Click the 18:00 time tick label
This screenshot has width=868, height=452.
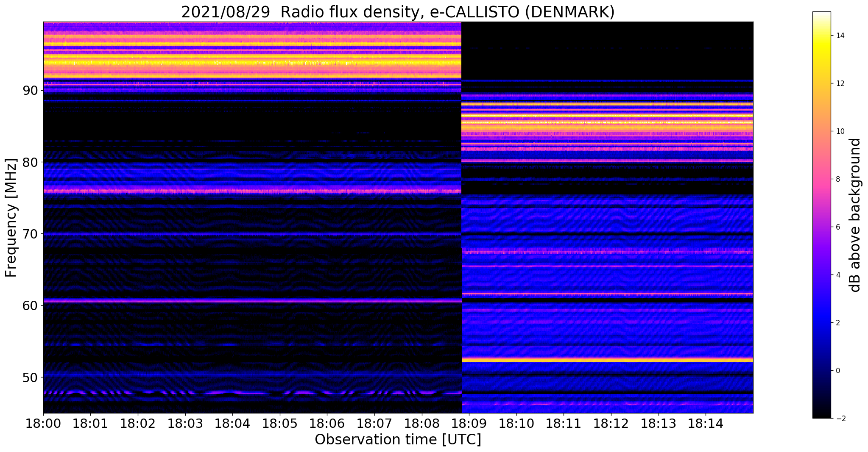point(43,424)
